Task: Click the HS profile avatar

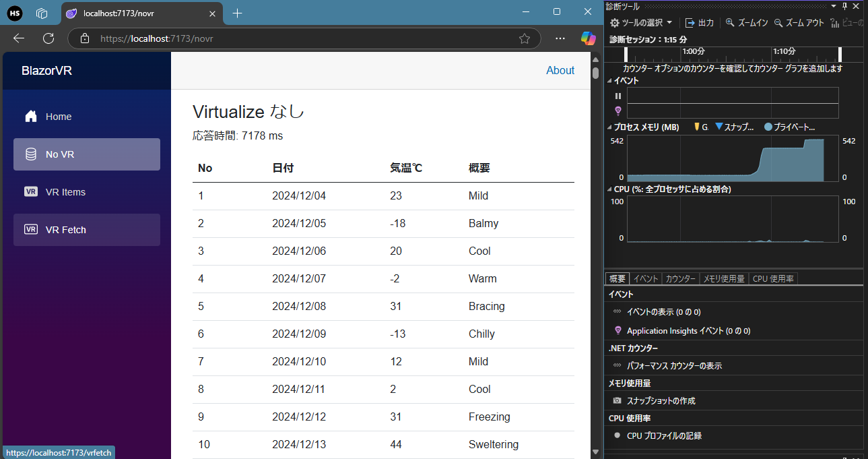Action: (x=15, y=13)
